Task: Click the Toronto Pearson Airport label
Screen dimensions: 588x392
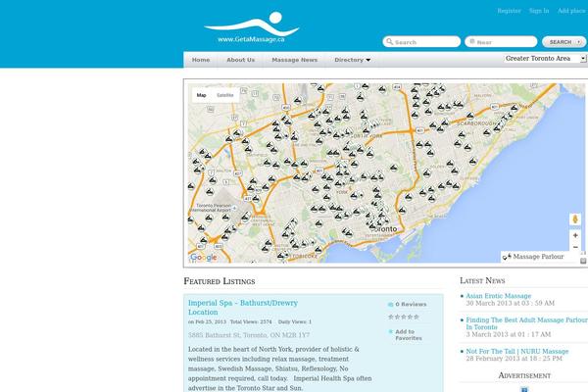Action: click(212, 208)
